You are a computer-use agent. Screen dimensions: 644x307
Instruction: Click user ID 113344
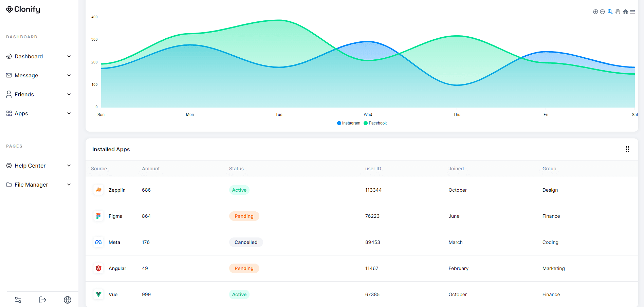coord(373,190)
